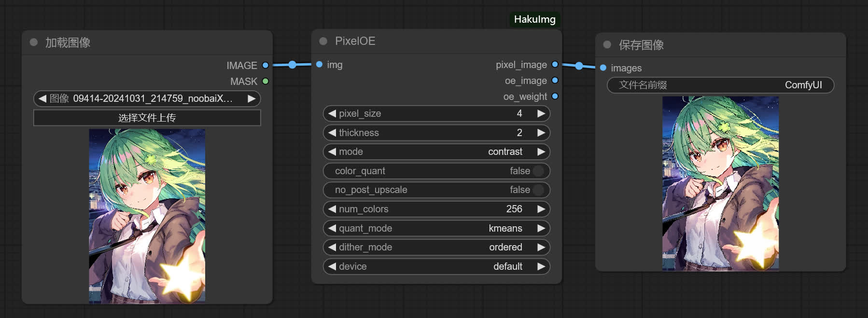The image size is (868, 318).
Task: Click the 选择文件上传 upload button
Action: (x=147, y=118)
